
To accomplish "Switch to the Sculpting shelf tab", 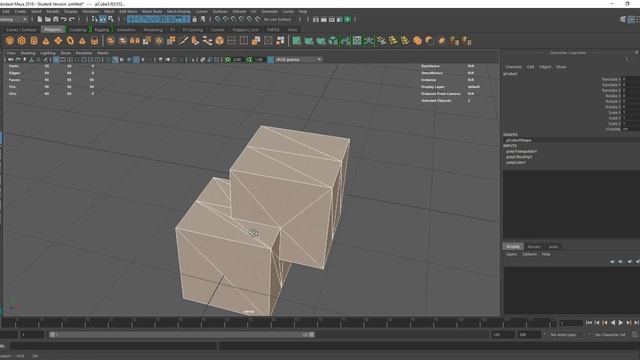I will coord(78,30).
